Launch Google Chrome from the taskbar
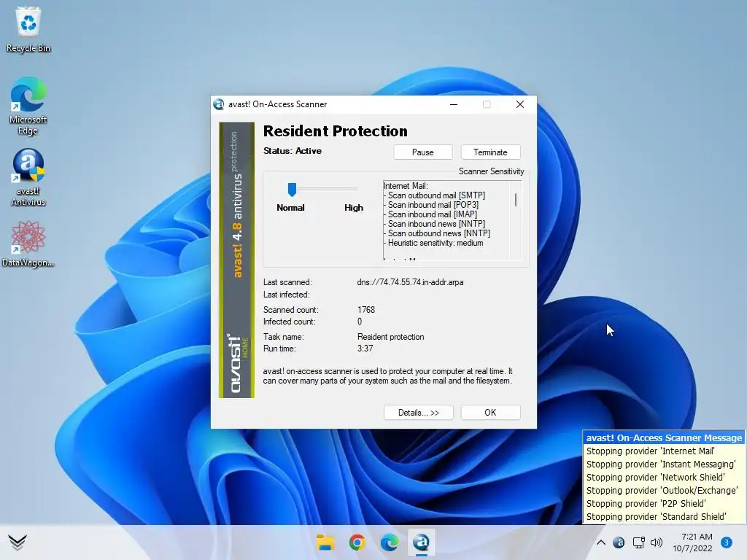The height and width of the screenshot is (560, 747). (357, 542)
